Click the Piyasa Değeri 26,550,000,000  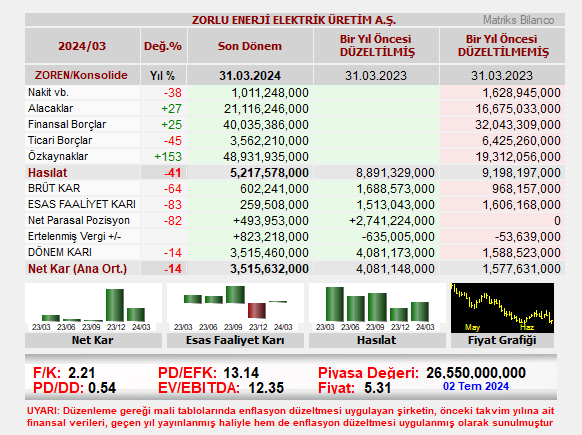pos(476,373)
